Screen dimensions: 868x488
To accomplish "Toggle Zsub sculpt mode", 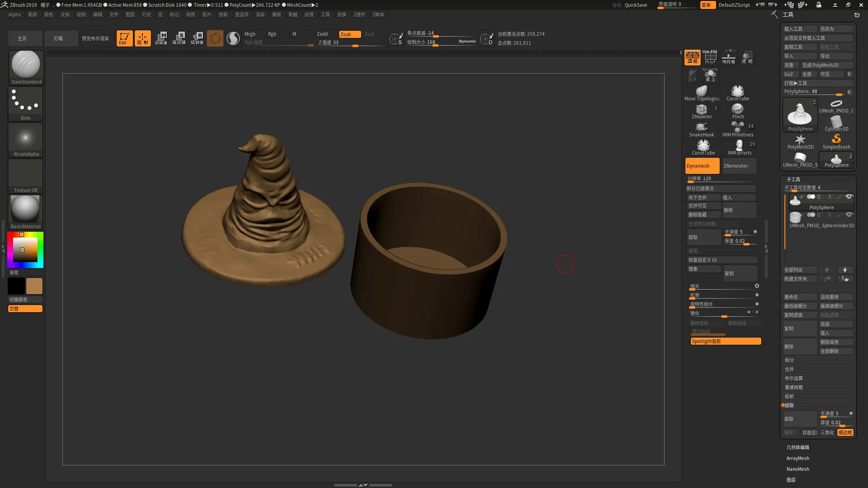I will 349,34.
